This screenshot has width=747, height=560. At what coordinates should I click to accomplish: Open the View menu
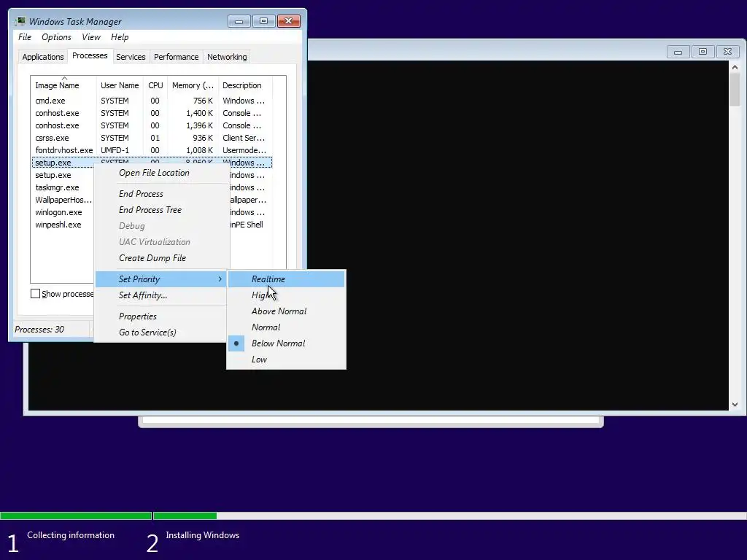pyautogui.click(x=91, y=37)
